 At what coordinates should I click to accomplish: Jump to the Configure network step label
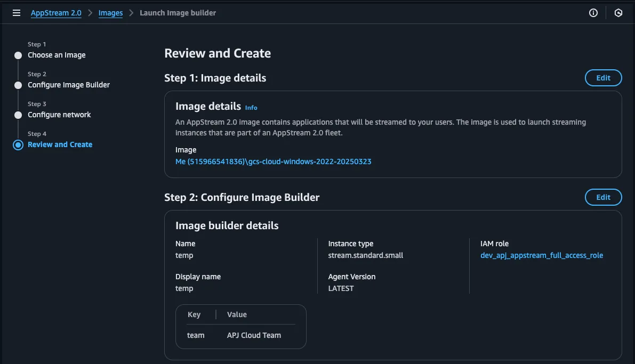coord(59,115)
